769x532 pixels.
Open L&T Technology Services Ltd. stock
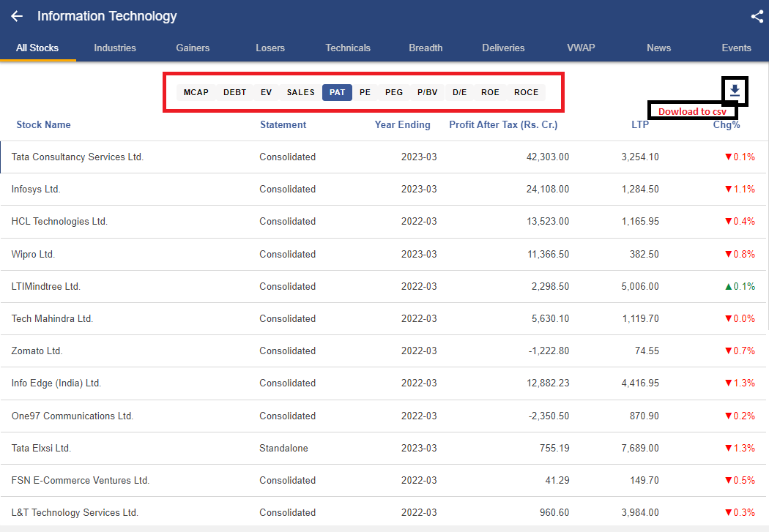[x=383, y=512]
